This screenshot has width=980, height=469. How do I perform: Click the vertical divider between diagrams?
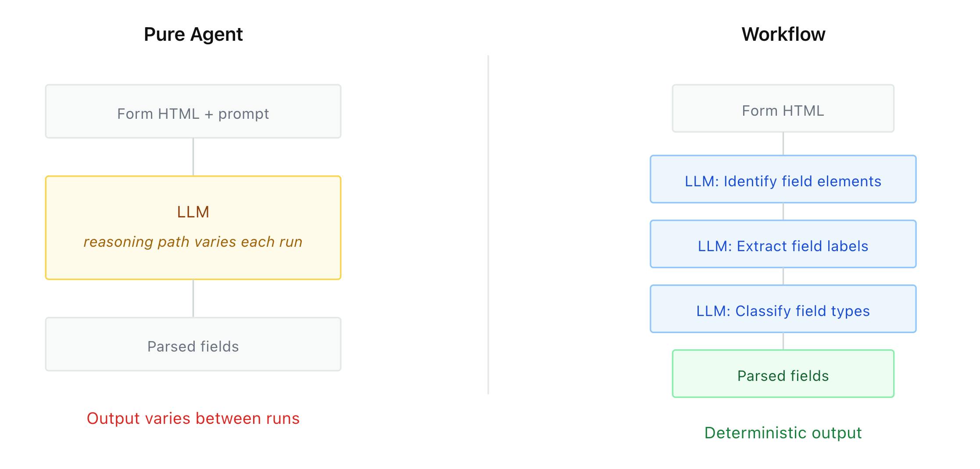(x=488, y=224)
